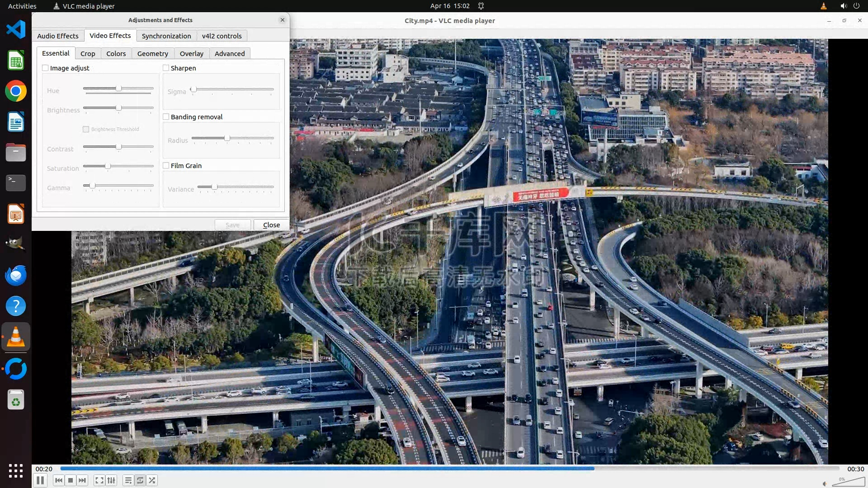Pause the video playback
This screenshot has height=488, width=868.
coord(40,480)
